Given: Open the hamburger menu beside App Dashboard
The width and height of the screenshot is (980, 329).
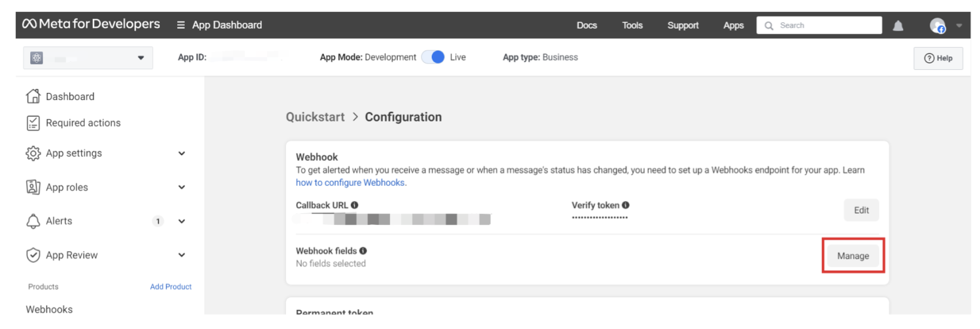Looking at the screenshot, I should [181, 25].
